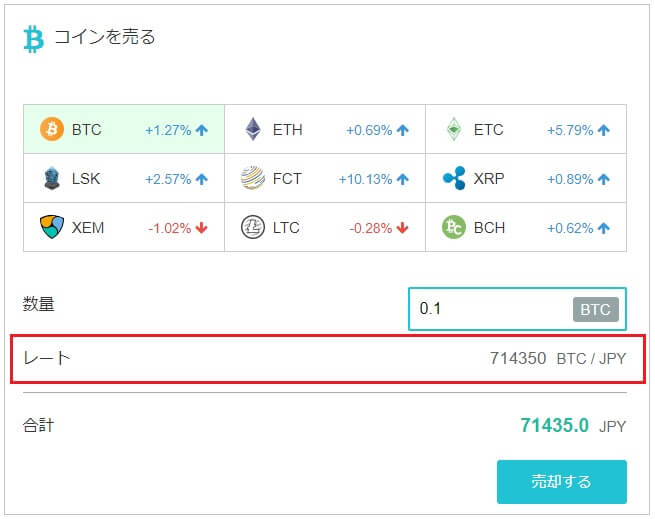
Task: Choose the ETC green diamond icon
Action: [x=454, y=129]
